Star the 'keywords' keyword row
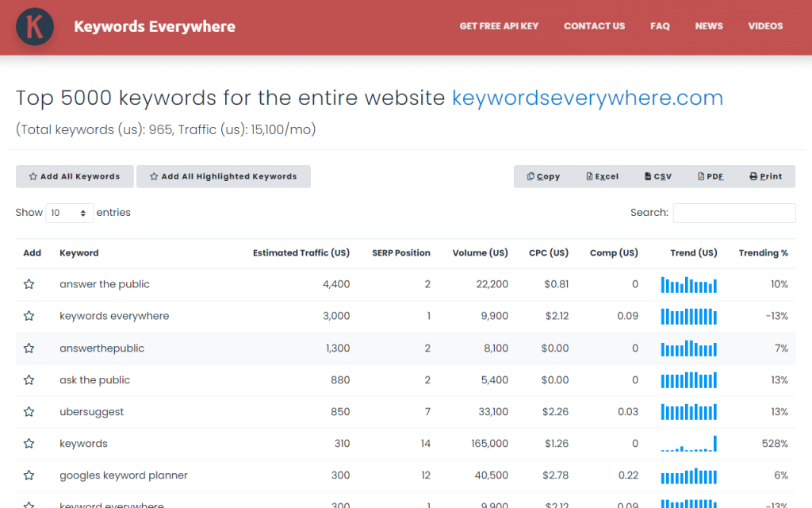This screenshot has width=812, height=508. (29, 443)
